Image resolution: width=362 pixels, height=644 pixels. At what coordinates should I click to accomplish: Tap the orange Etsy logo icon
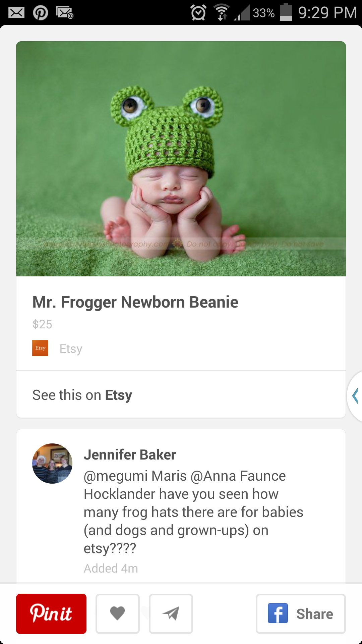click(x=40, y=348)
